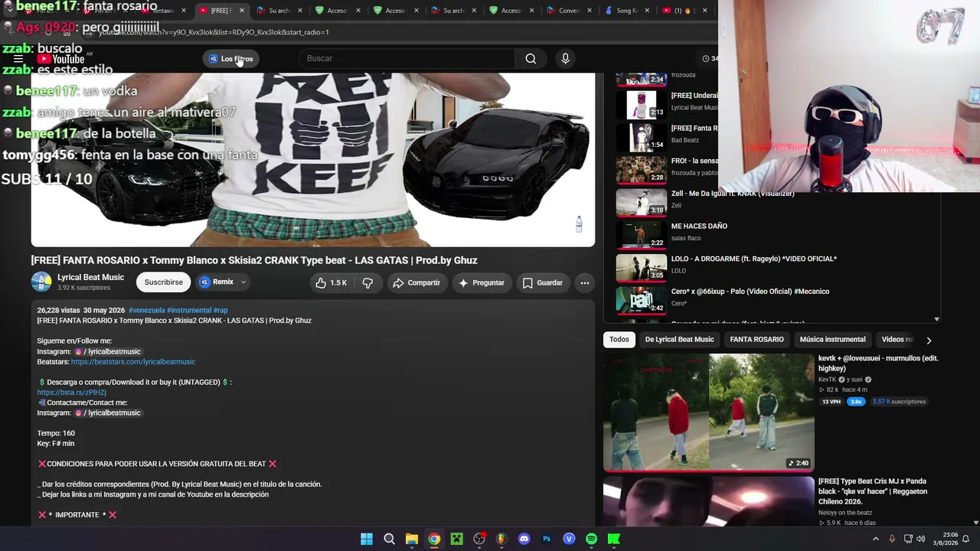This screenshot has width=980, height=551.
Task: Open Photoshop from taskbar
Action: pyautogui.click(x=547, y=539)
